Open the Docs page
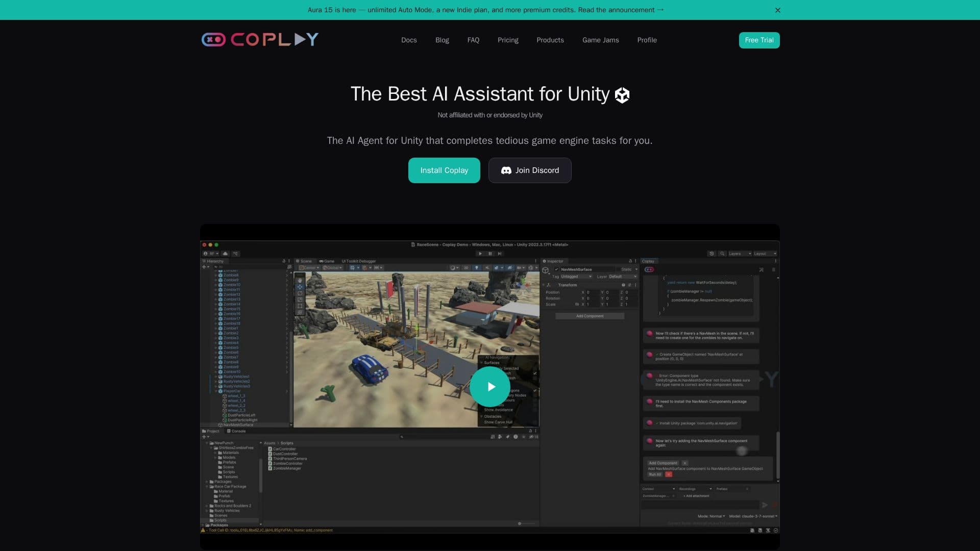Screen dimensions: 980x551 tap(409, 40)
